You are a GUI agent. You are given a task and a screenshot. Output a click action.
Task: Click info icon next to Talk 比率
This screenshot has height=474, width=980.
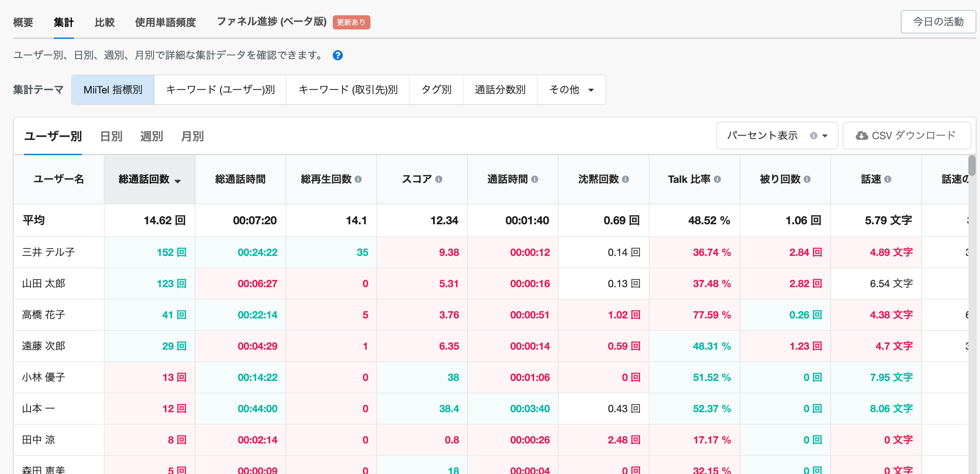click(x=717, y=179)
